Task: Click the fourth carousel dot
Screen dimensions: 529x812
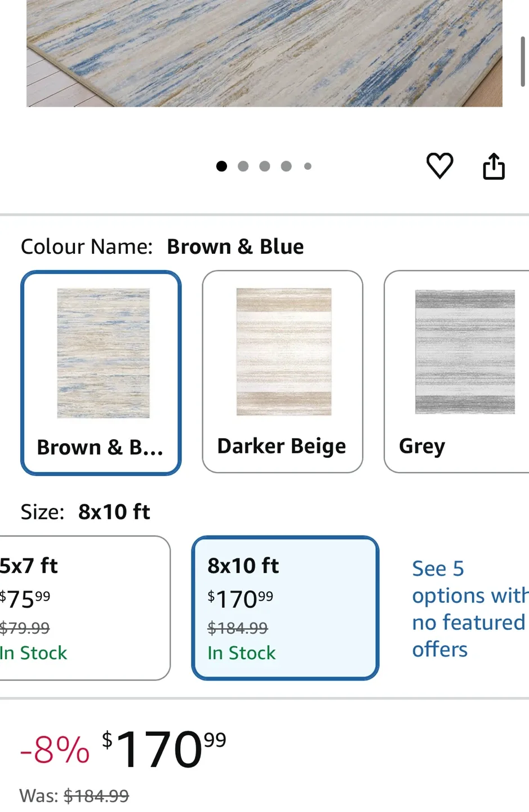Action: [286, 166]
